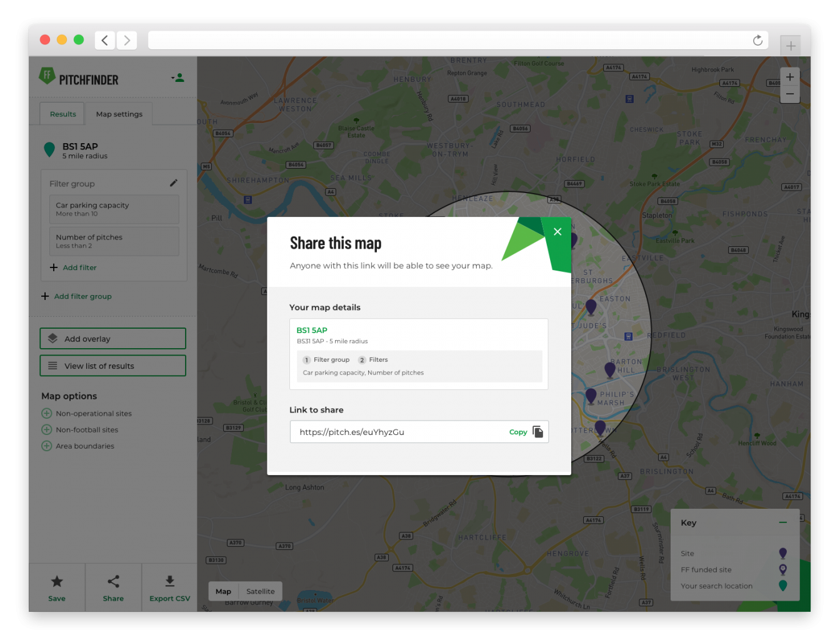Open the account icon next to the Pitchfinder logo

(177, 77)
